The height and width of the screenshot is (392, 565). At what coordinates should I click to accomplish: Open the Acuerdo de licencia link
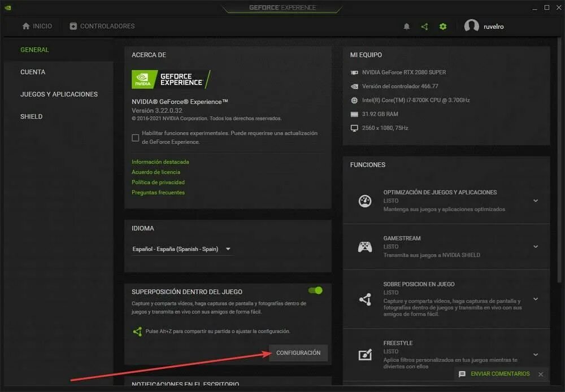pos(156,172)
